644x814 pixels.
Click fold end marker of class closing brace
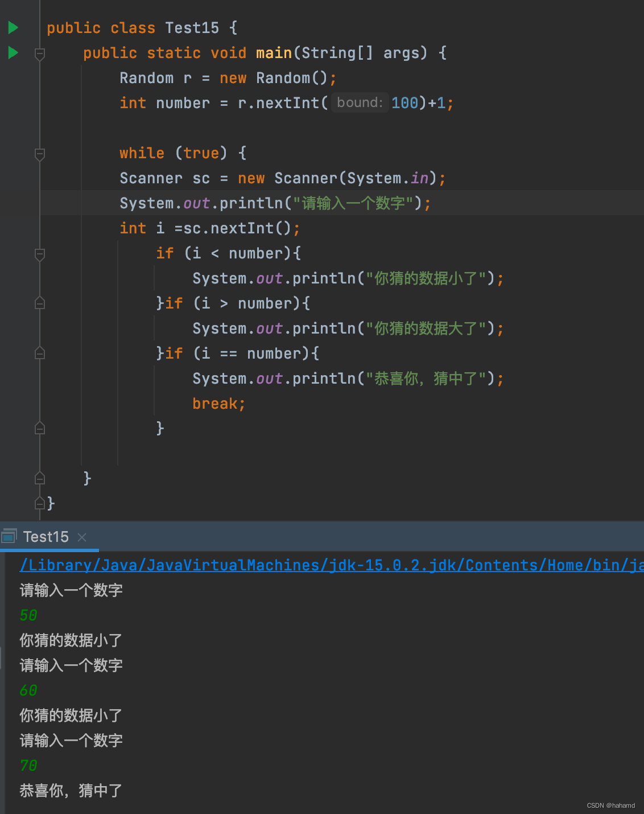point(40,503)
